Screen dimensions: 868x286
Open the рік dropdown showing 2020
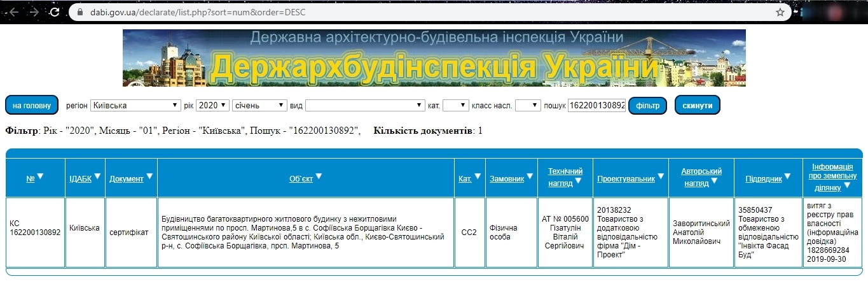tap(212, 105)
